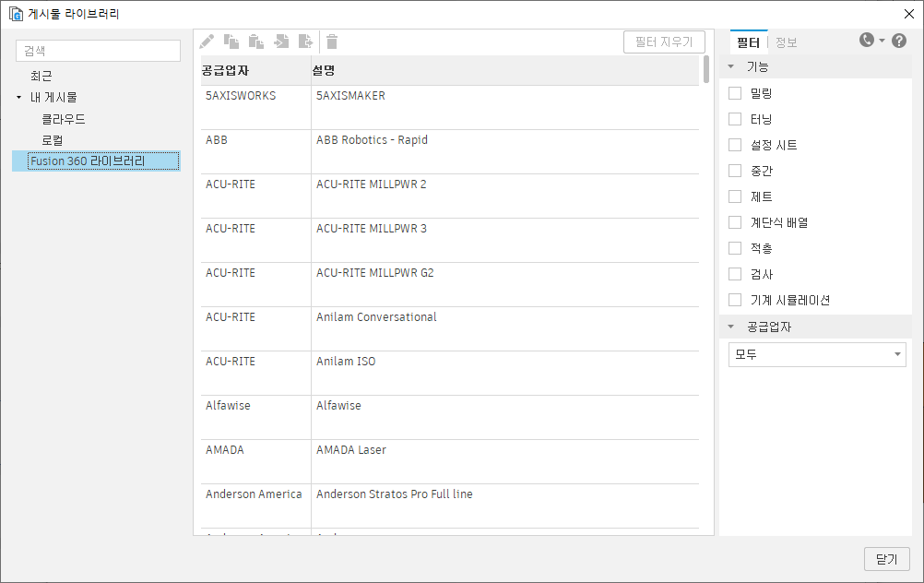924x583 pixels.
Task: Select the ACU-RITE MILLPWR 2 row
Action: [x=450, y=196]
